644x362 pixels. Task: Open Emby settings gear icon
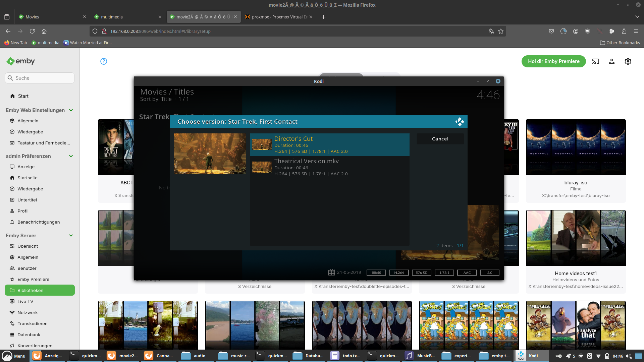point(628,61)
